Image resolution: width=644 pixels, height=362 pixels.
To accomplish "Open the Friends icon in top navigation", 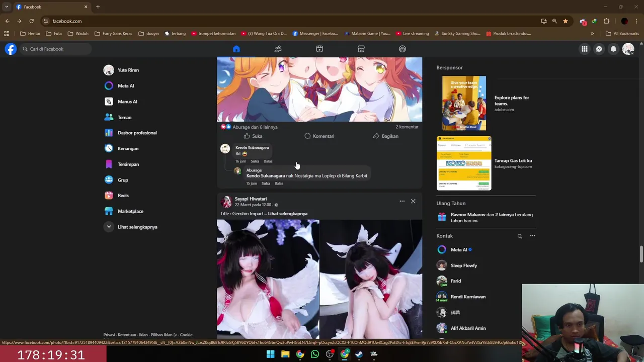I will [278, 49].
